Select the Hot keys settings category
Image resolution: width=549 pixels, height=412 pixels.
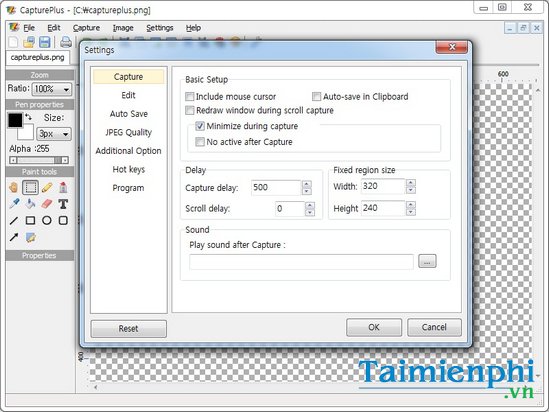click(x=128, y=169)
